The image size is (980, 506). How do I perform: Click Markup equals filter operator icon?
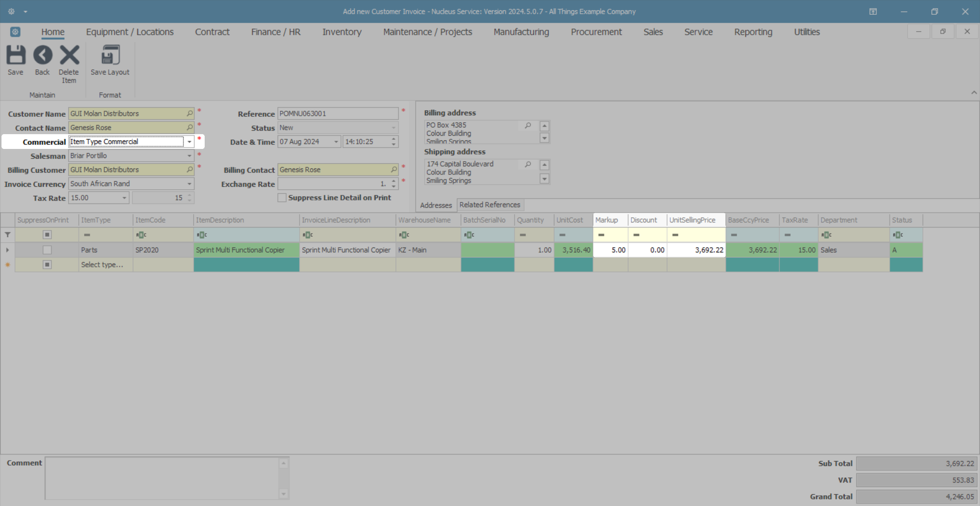pyautogui.click(x=601, y=235)
